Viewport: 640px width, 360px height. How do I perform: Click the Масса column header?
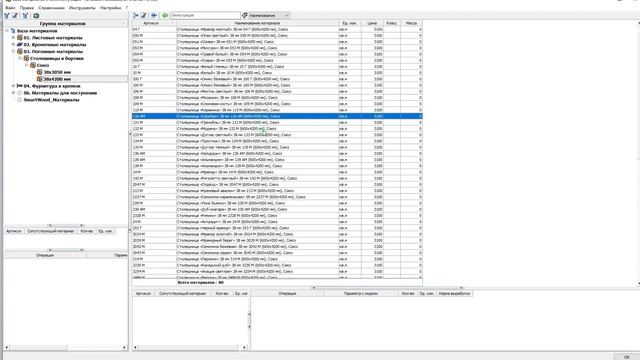411,23
